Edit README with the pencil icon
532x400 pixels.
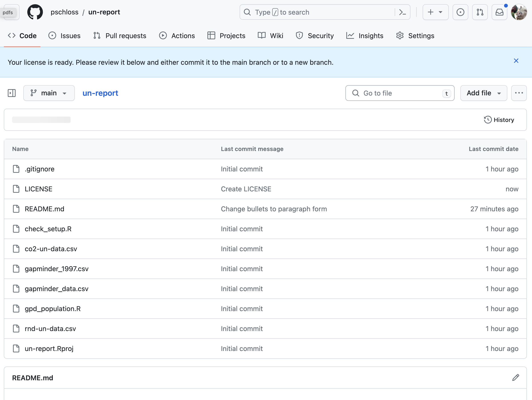(x=515, y=377)
